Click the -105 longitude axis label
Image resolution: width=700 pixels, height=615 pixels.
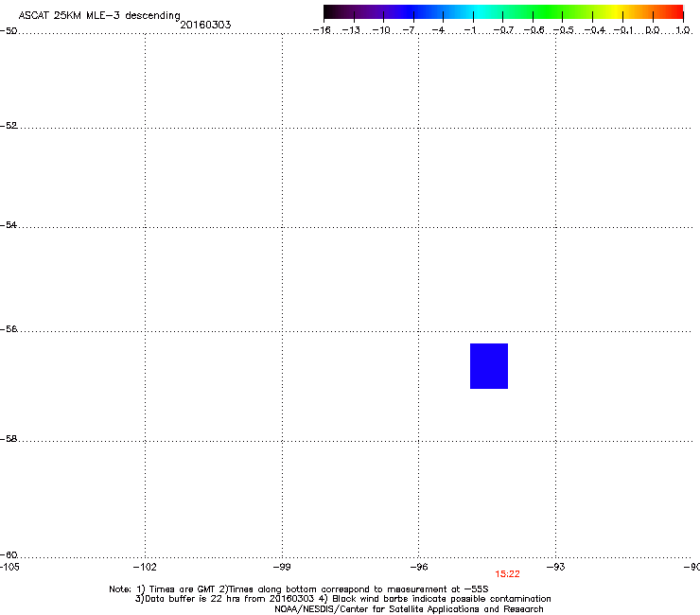pos(9,567)
